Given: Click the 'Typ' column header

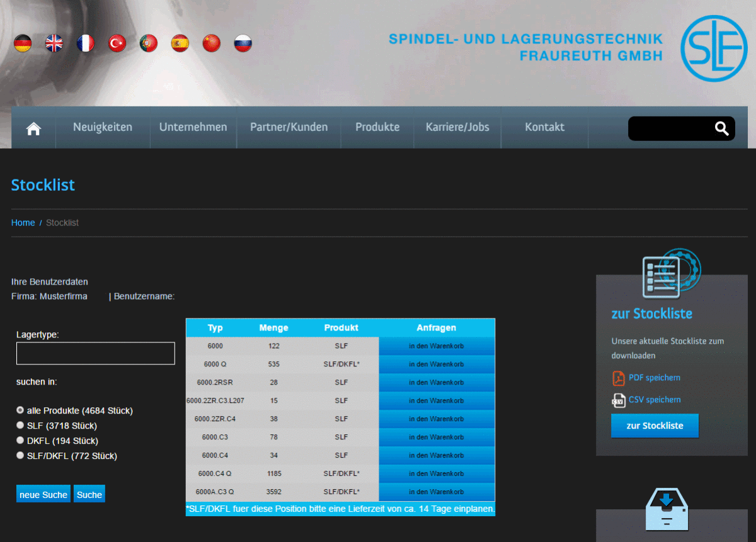Looking at the screenshot, I should tap(215, 328).
